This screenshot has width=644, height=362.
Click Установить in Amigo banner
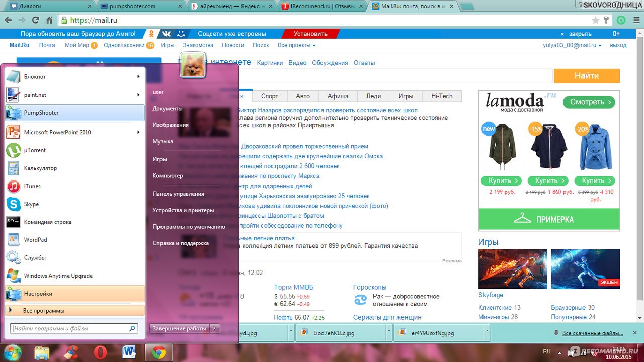click(310, 34)
